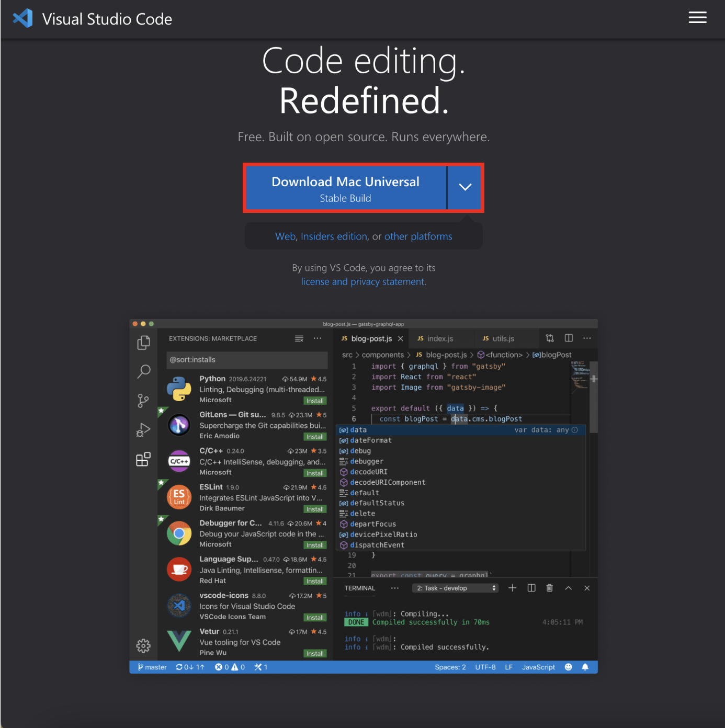
Task: Open the '2: Task - develop' terminal dropdown
Action: click(455, 588)
